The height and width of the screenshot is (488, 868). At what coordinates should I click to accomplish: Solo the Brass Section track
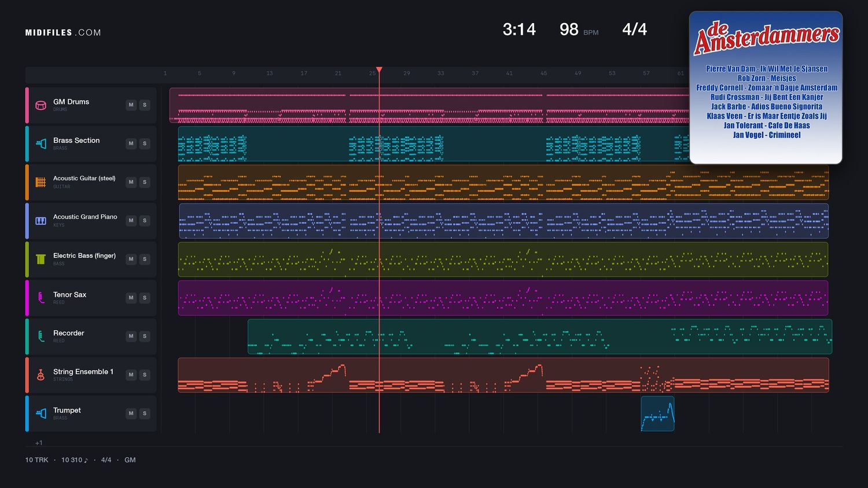[145, 143]
